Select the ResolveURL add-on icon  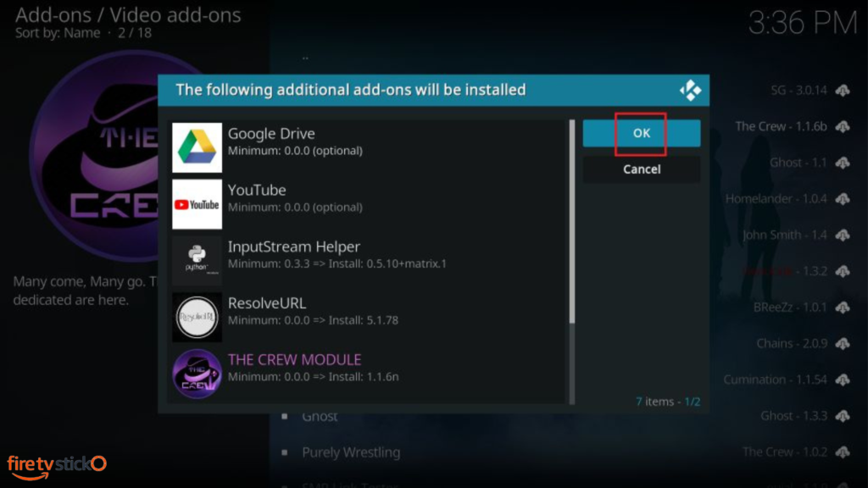coord(197,318)
